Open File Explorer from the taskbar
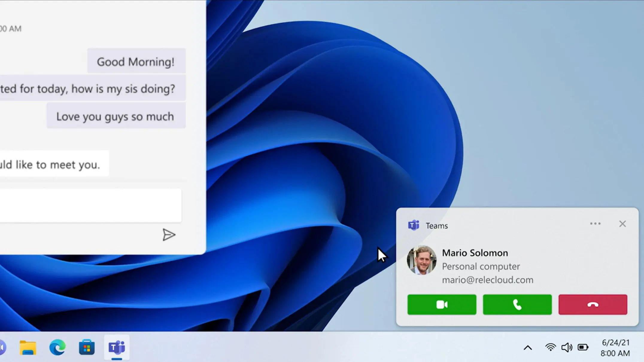644x362 pixels. (28, 348)
